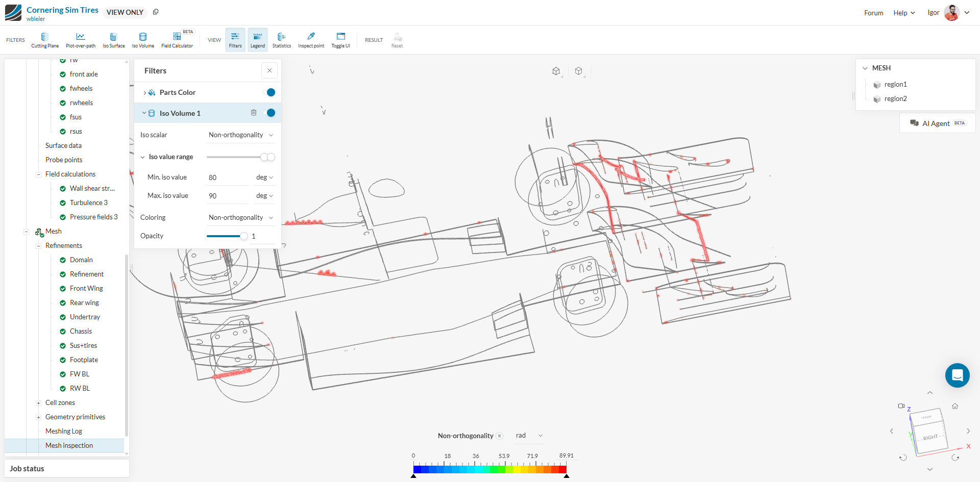This screenshot has height=482, width=980.
Task: Open the Plot-over-path tool
Action: [x=81, y=39]
